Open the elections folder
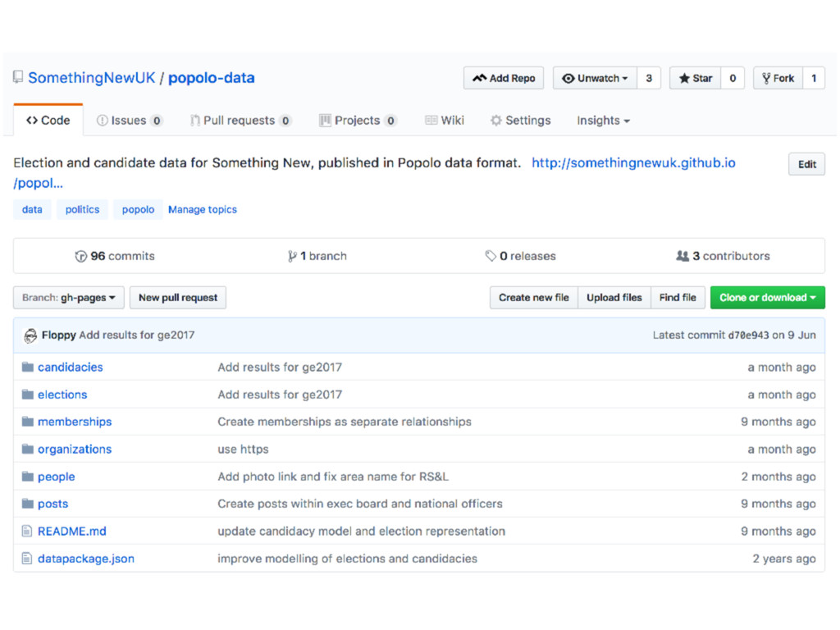Viewport: 840px width, 630px height. [x=62, y=395]
